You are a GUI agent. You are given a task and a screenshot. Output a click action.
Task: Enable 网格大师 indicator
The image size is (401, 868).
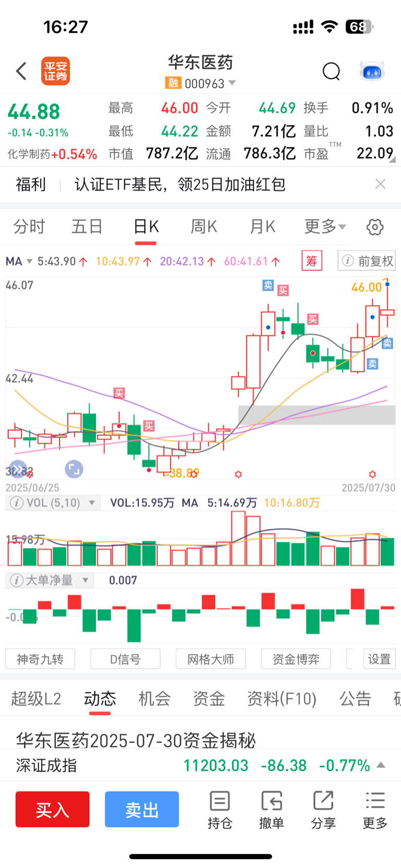tap(210, 659)
